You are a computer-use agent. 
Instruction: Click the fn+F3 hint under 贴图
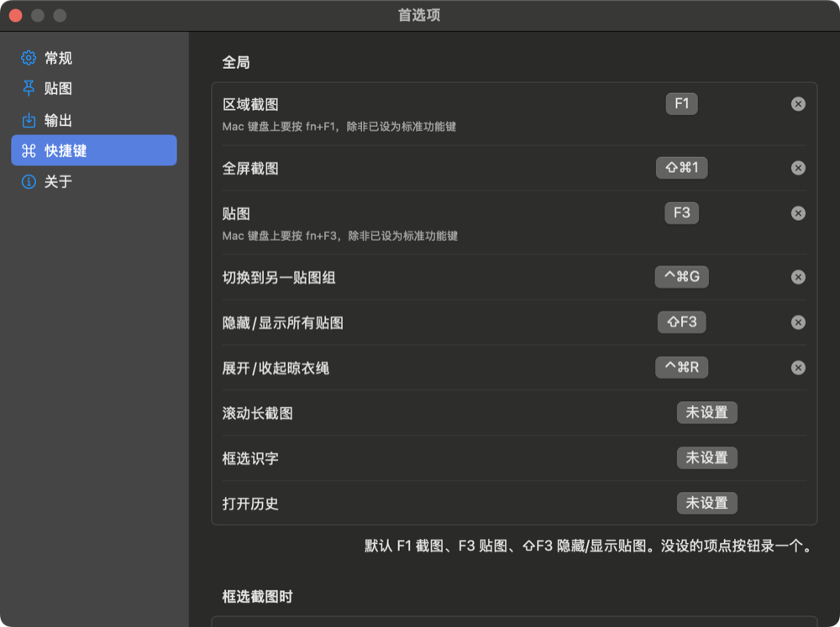pos(340,236)
